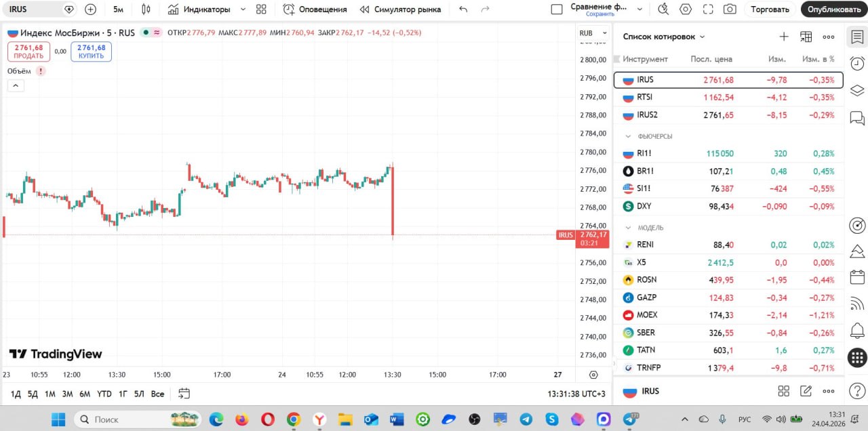The image size is (868, 431).
Task: Click the redo arrow
Action: [485, 9]
